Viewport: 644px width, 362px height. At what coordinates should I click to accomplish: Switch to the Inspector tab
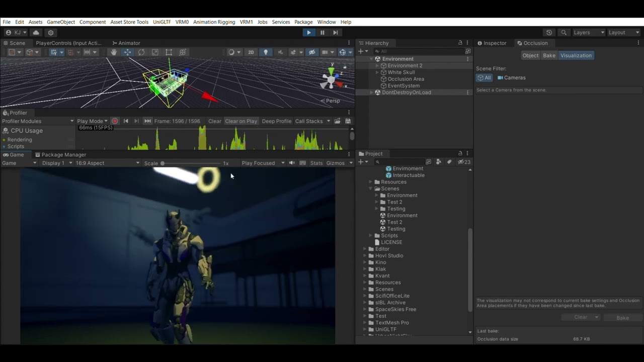(492, 43)
